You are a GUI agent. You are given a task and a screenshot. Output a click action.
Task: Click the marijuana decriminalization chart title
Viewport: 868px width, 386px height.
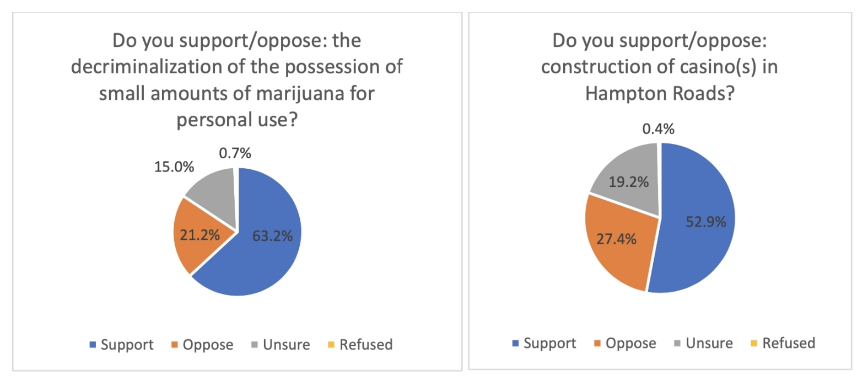pyautogui.click(x=237, y=80)
